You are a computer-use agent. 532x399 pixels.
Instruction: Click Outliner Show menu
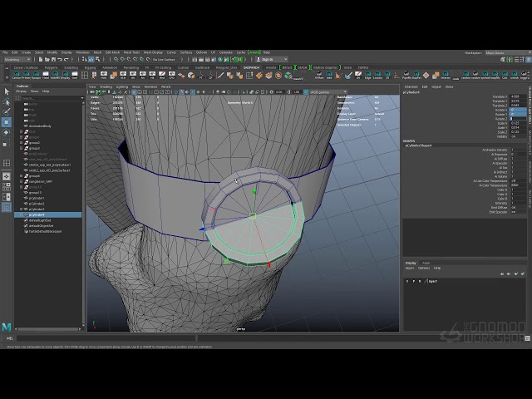(35, 91)
